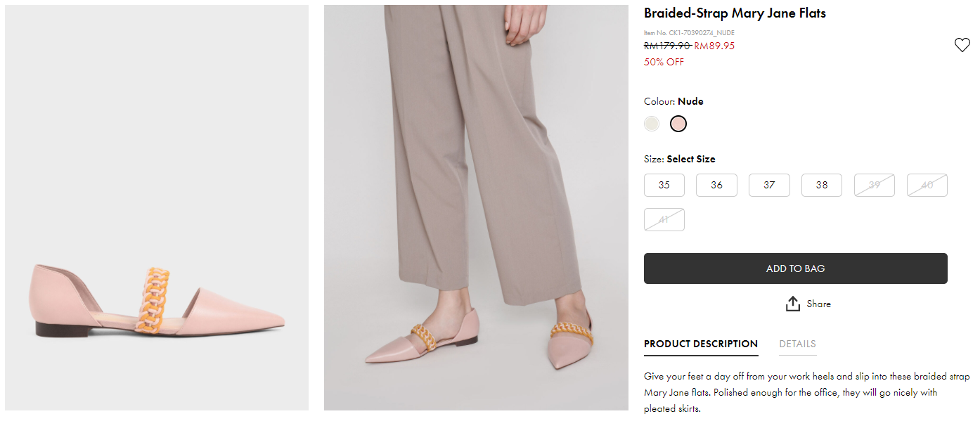
Task: Open the model wearing flats image
Action: pos(476,207)
